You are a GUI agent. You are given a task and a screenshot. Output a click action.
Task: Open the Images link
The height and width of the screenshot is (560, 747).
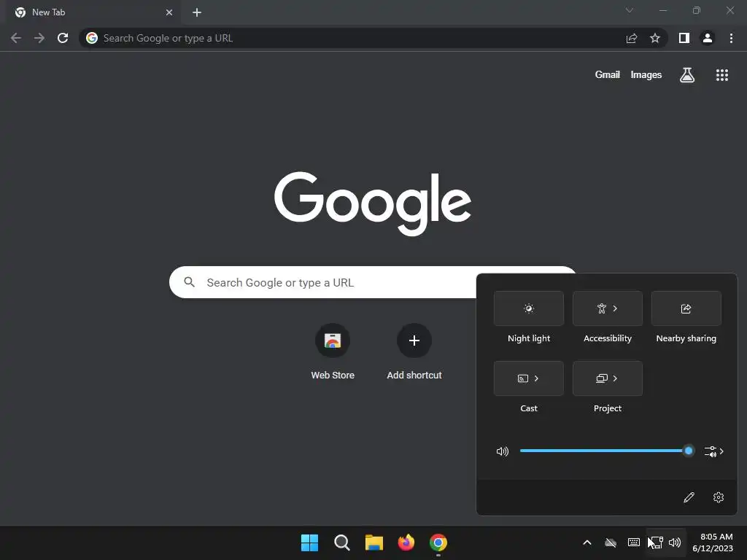click(x=646, y=75)
